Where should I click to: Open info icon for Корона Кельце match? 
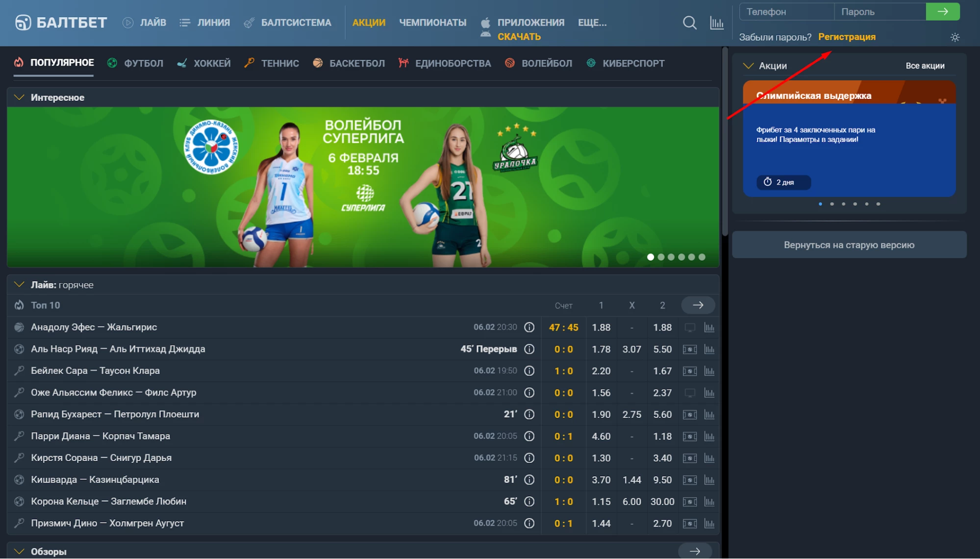(x=529, y=502)
